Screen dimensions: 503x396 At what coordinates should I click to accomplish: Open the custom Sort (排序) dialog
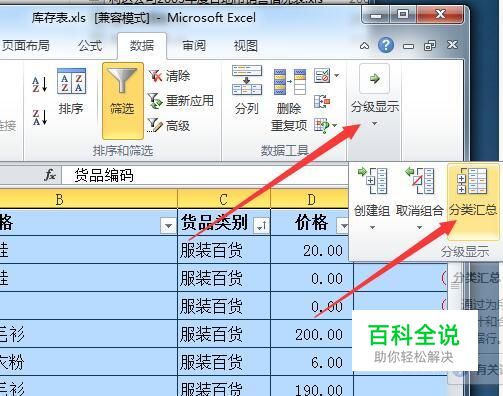click(71, 91)
